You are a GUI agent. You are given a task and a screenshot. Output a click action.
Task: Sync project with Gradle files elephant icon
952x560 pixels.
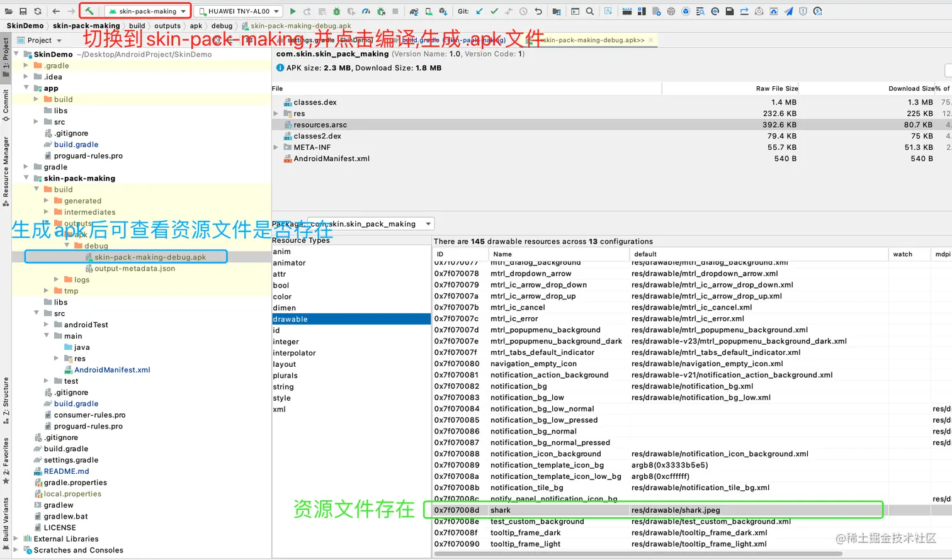point(414,11)
